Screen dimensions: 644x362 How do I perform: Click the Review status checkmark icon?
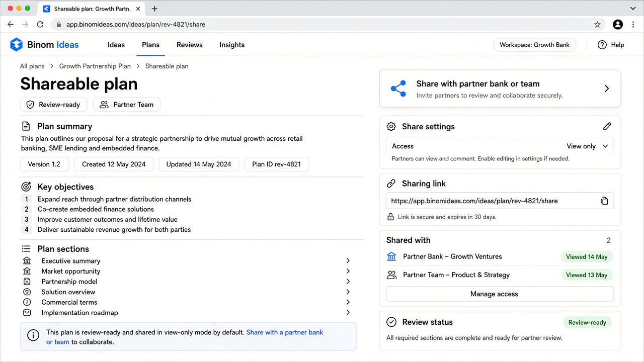click(x=391, y=322)
